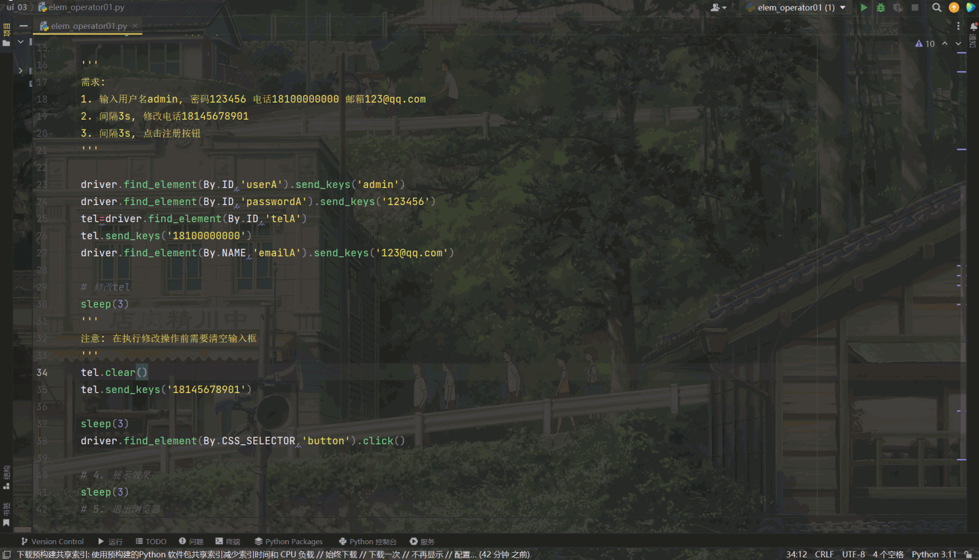Open the elem_operator01 (1) run configuration dropdown

(796, 7)
